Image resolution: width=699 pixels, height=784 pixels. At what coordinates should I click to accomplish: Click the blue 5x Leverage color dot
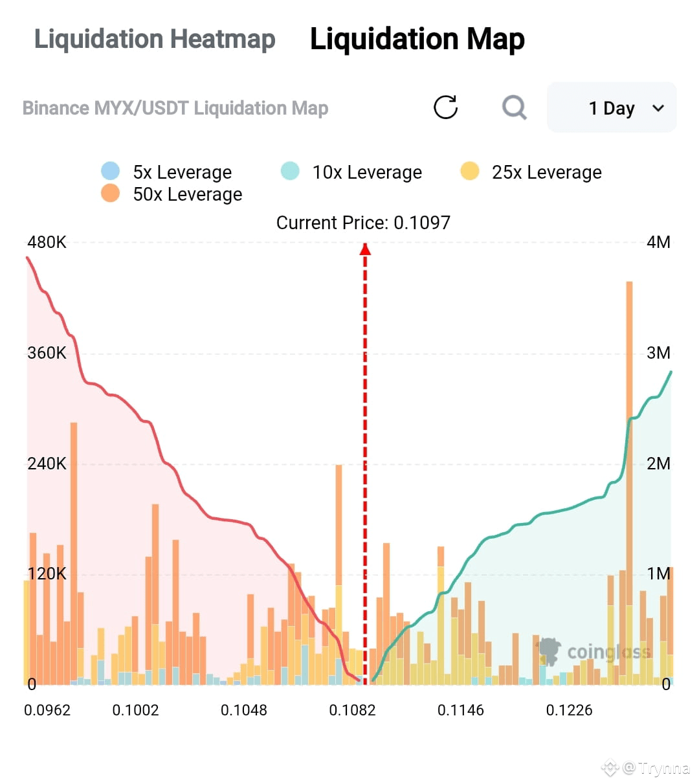pos(111,172)
